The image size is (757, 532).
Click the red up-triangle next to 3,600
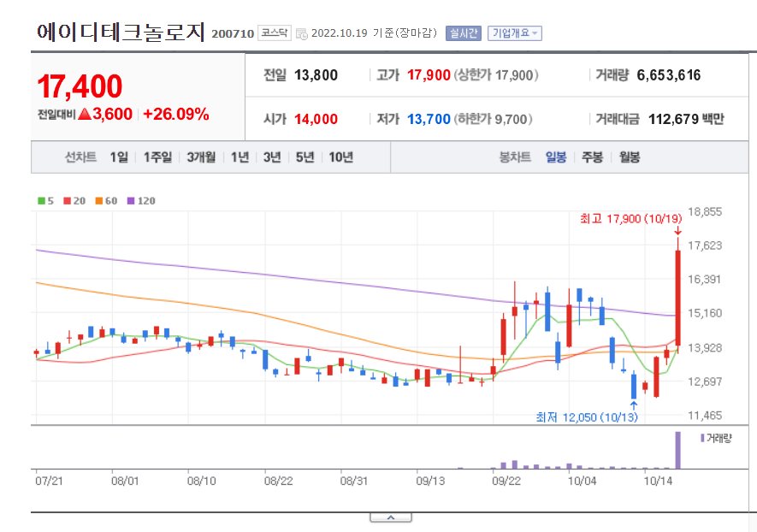[x=85, y=114]
